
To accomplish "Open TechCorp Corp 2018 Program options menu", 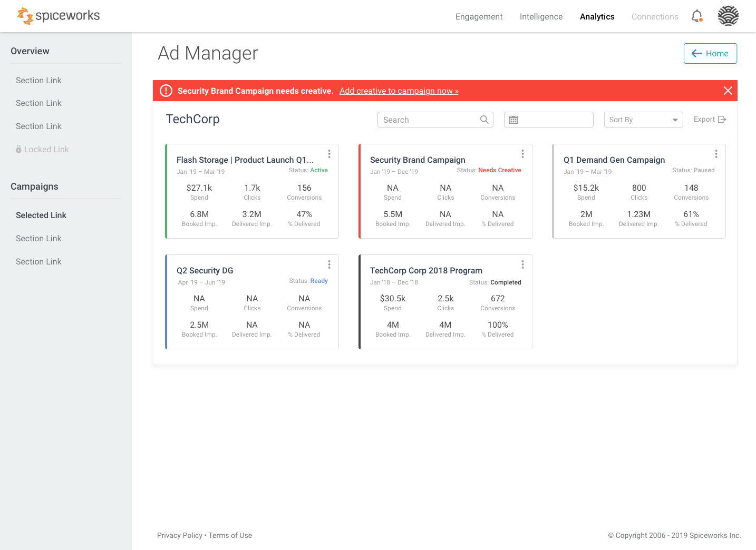I will click(x=522, y=264).
